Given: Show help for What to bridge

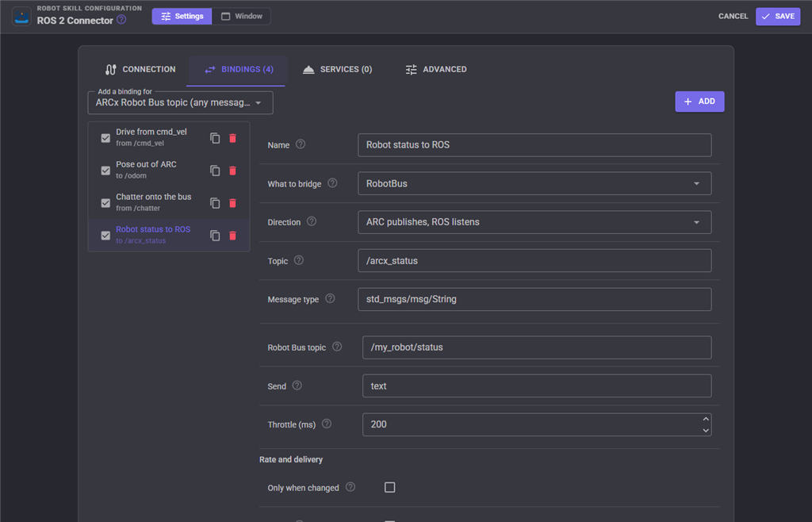Looking at the screenshot, I should [x=332, y=182].
